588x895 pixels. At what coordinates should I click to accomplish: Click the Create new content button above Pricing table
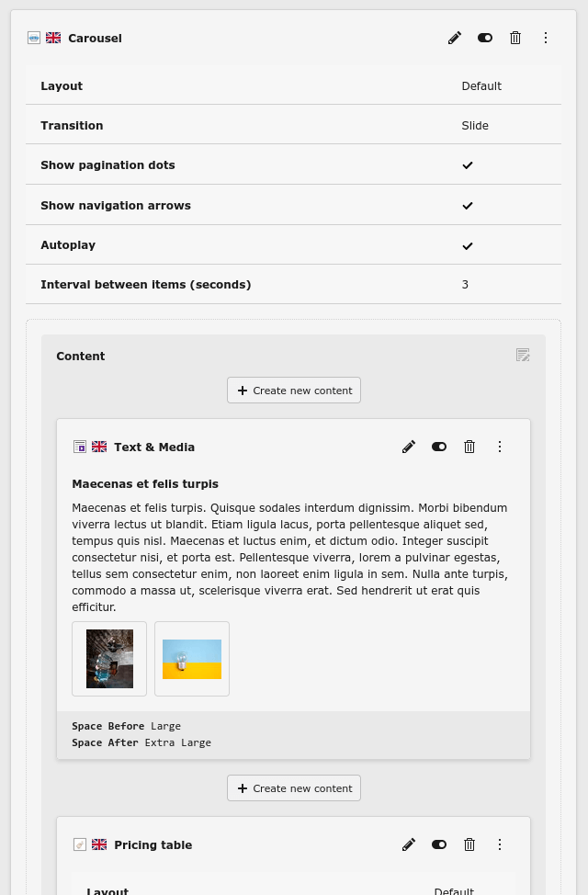click(x=294, y=788)
